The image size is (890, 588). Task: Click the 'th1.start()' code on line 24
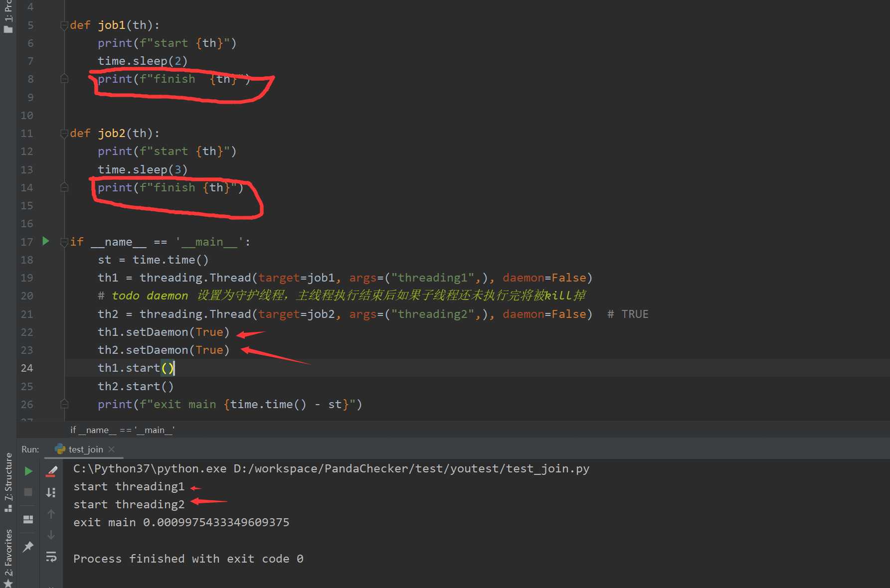click(136, 368)
